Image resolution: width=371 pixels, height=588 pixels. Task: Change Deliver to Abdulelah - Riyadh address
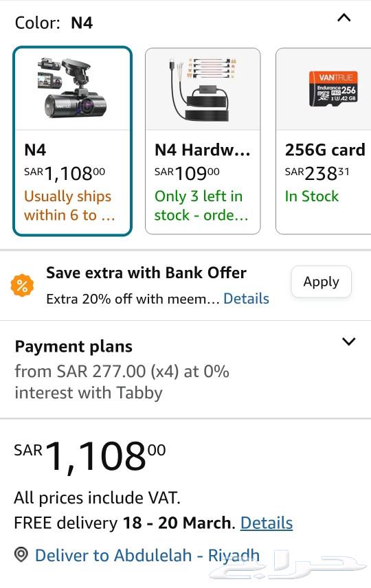147,556
